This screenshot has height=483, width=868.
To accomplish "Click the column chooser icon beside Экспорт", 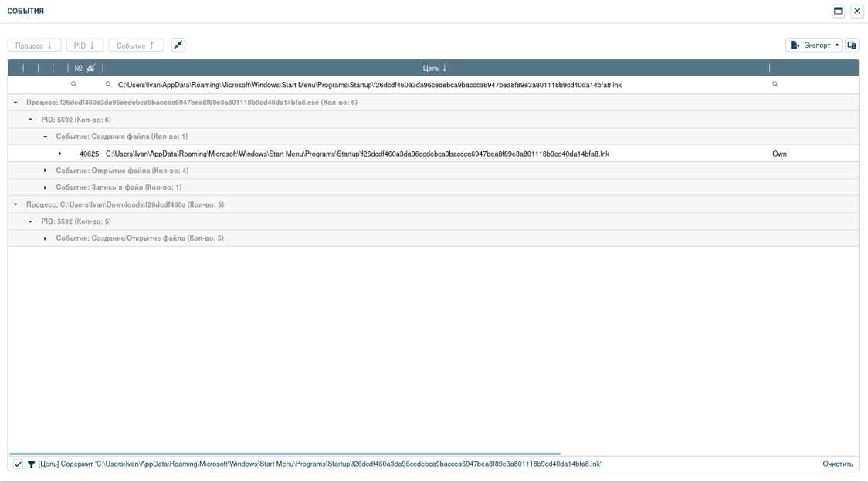I will click(x=852, y=46).
